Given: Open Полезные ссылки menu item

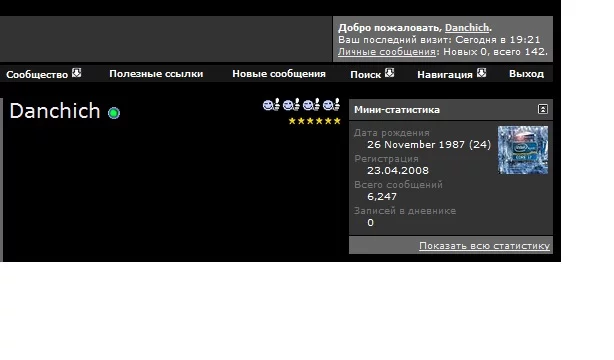Looking at the screenshot, I should pyautogui.click(x=156, y=74).
